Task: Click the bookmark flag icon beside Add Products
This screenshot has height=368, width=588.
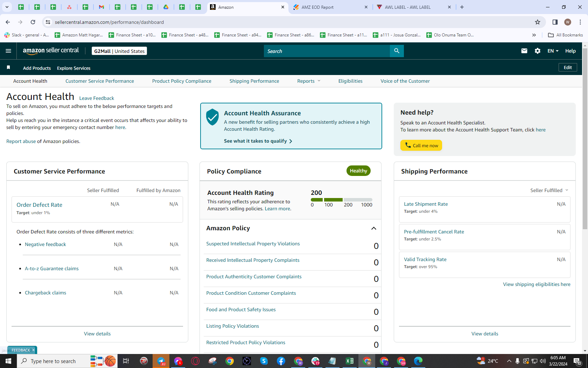Action: [x=8, y=67]
